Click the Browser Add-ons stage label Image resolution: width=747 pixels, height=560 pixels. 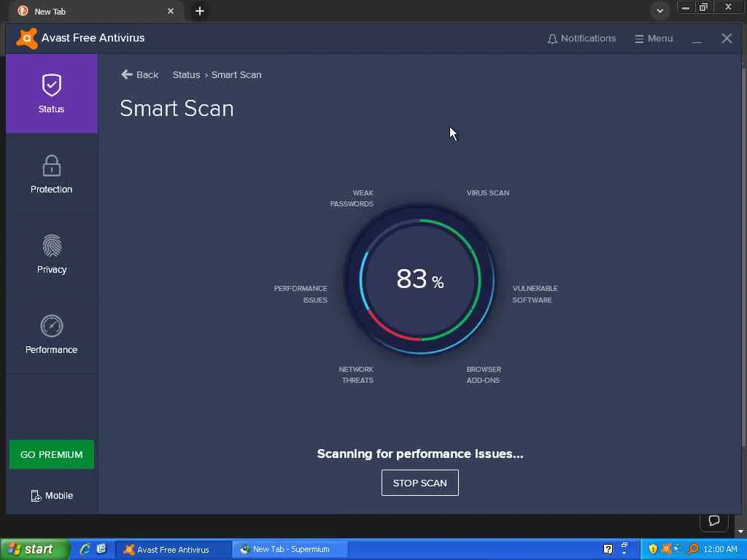coord(484,375)
